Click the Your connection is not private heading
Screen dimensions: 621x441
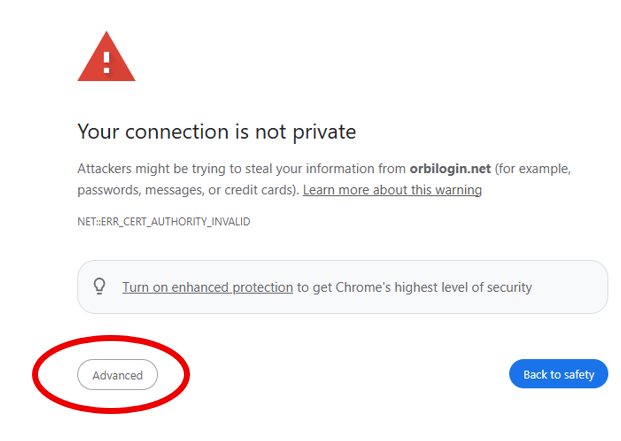(217, 132)
